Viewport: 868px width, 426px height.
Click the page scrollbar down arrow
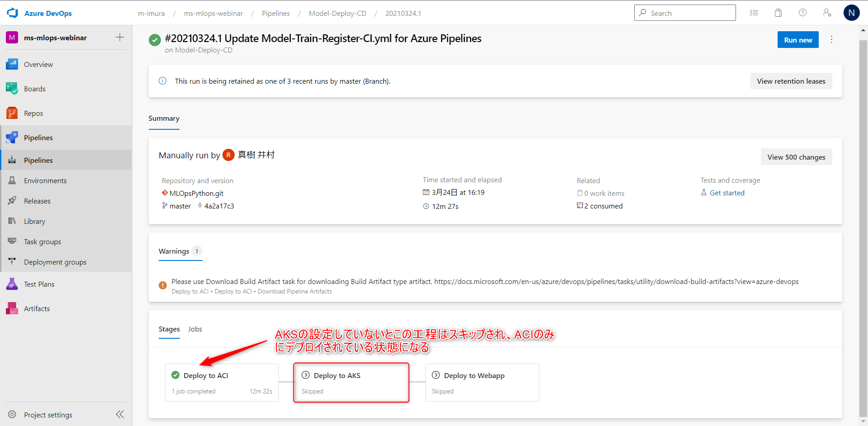click(863, 421)
